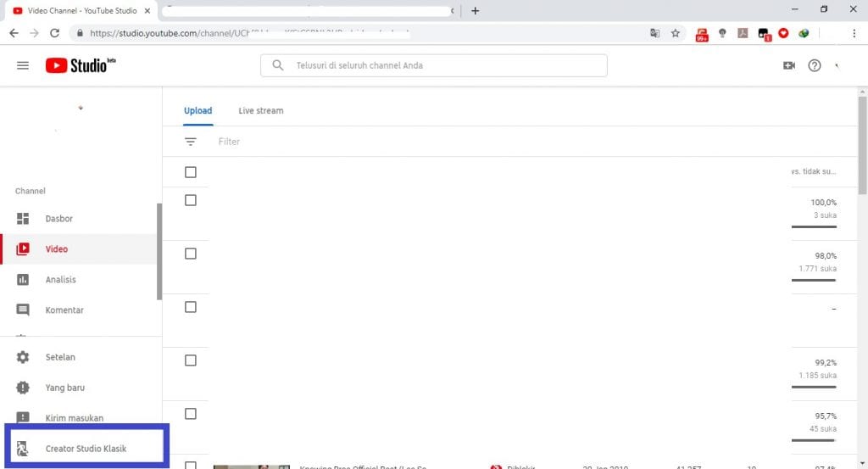The image size is (868, 469).
Task: Click the 99,2% like ratio bar
Action: [814, 387]
